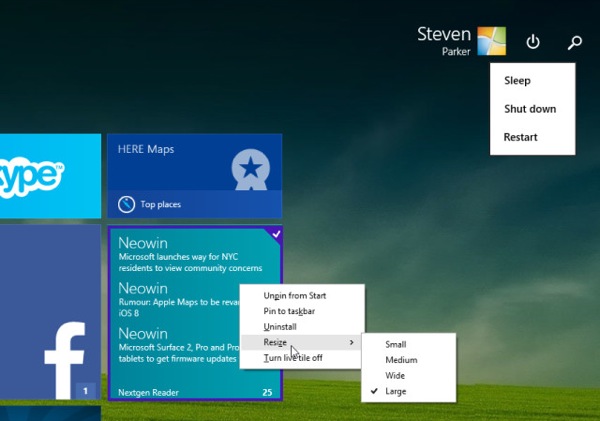The width and height of the screenshot is (600, 421).
Task: Click the Steven Parker user name
Action: (444, 41)
